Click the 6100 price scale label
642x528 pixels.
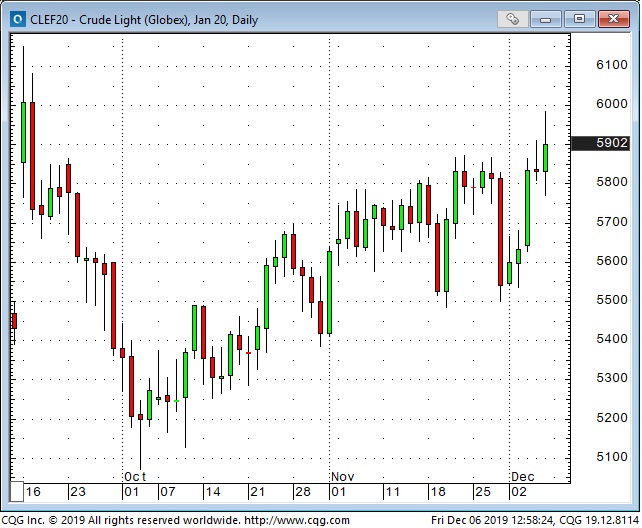(612, 65)
